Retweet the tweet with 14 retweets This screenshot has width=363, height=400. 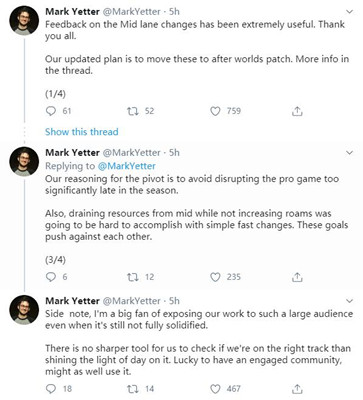click(133, 388)
